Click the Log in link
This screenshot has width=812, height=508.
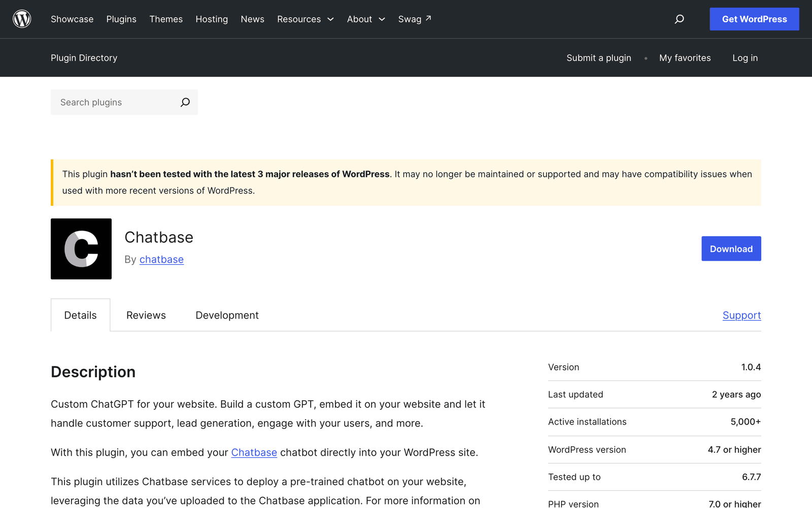pyautogui.click(x=745, y=58)
